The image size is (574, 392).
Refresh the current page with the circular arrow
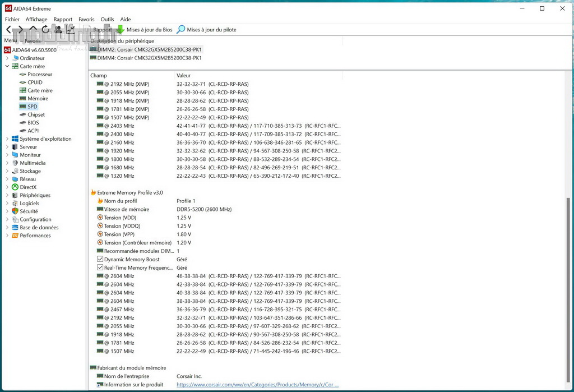coord(45,29)
